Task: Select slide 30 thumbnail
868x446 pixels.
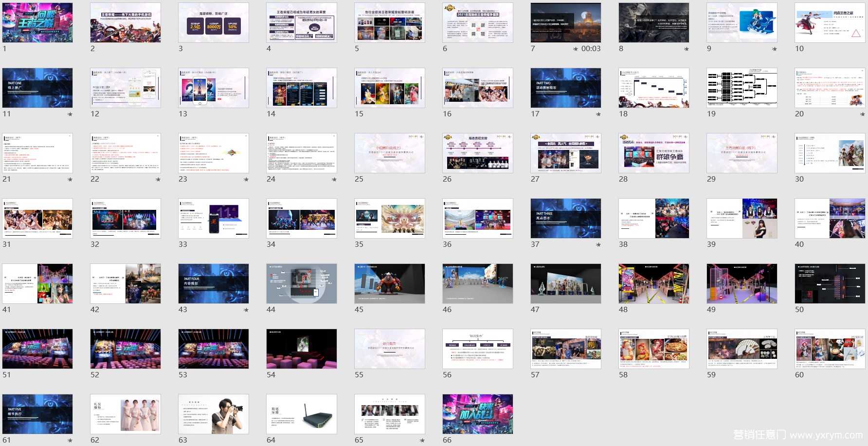Action: (830, 153)
